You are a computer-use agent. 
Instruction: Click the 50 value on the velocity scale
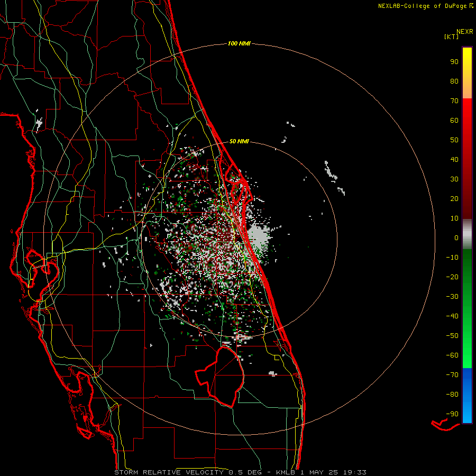(454, 140)
